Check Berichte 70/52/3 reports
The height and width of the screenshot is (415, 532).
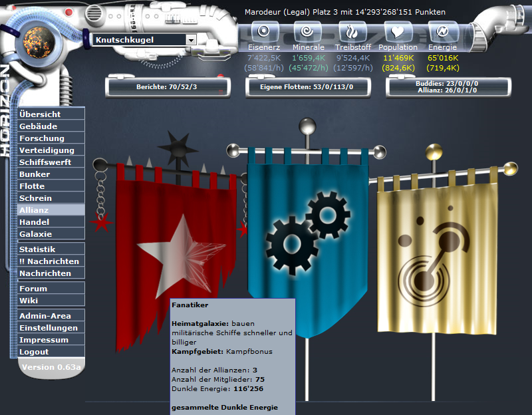pyautogui.click(x=166, y=86)
